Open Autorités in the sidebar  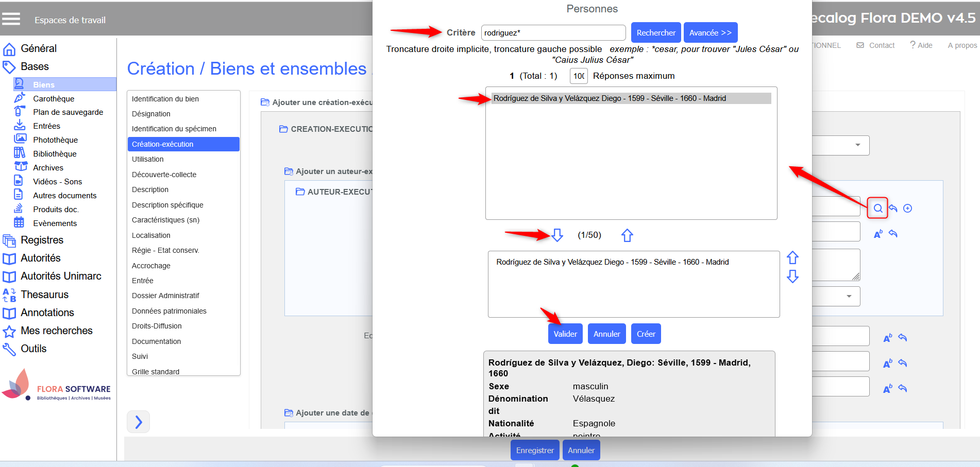point(40,258)
